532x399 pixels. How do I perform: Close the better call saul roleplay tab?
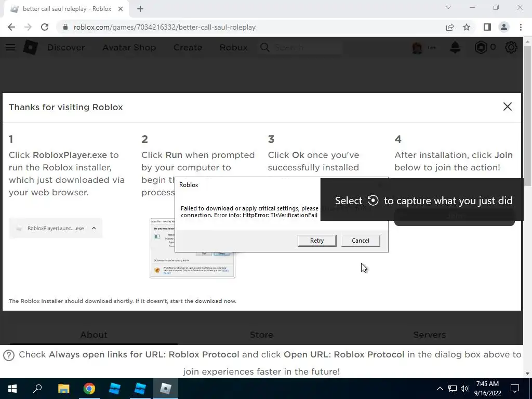tap(121, 9)
